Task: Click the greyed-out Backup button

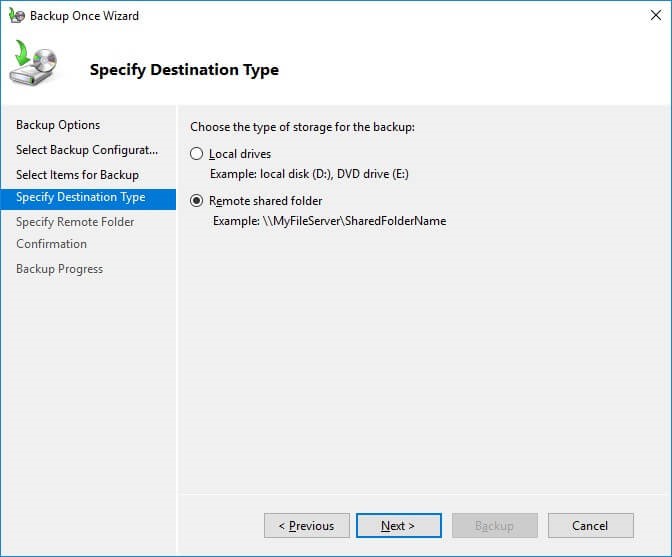Action: [495, 525]
